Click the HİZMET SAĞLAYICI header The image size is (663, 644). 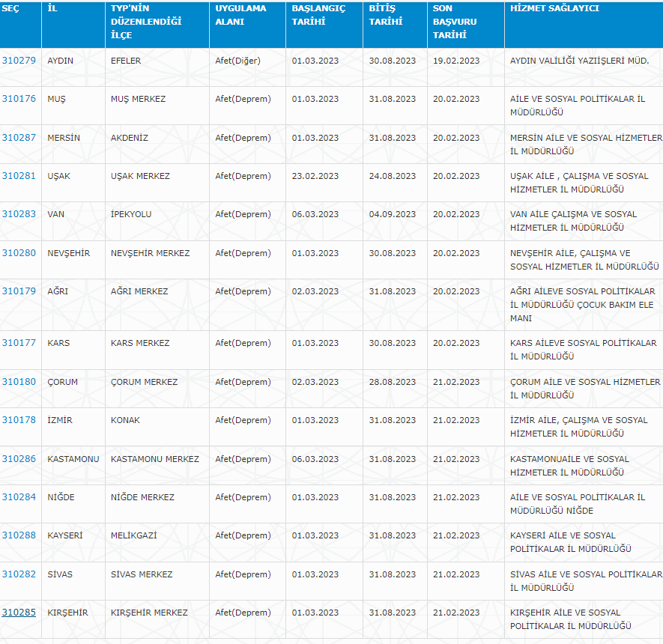click(584, 25)
